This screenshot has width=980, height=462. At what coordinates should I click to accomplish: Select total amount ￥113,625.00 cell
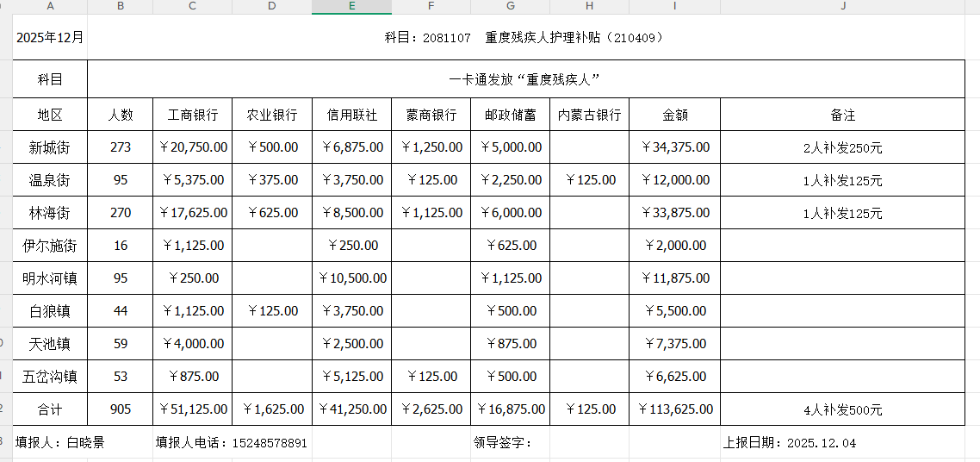[674, 409]
